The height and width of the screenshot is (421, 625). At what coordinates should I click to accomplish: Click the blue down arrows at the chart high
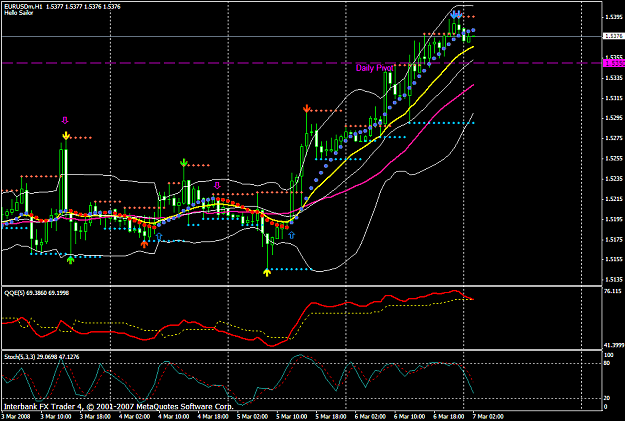[456, 15]
